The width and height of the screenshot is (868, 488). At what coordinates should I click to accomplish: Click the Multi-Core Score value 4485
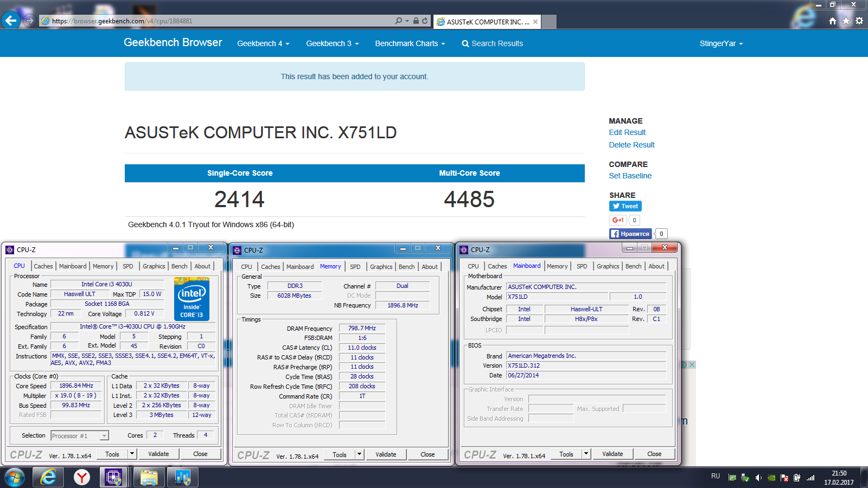469,200
